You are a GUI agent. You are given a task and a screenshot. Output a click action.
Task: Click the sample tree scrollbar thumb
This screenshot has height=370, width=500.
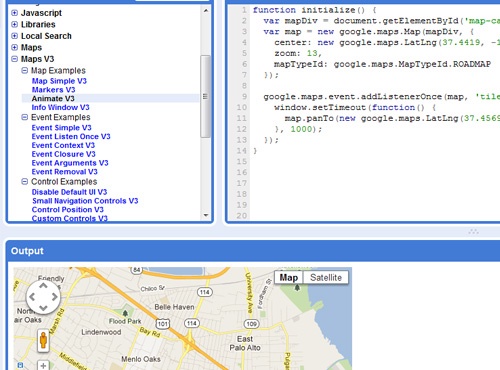point(205,97)
